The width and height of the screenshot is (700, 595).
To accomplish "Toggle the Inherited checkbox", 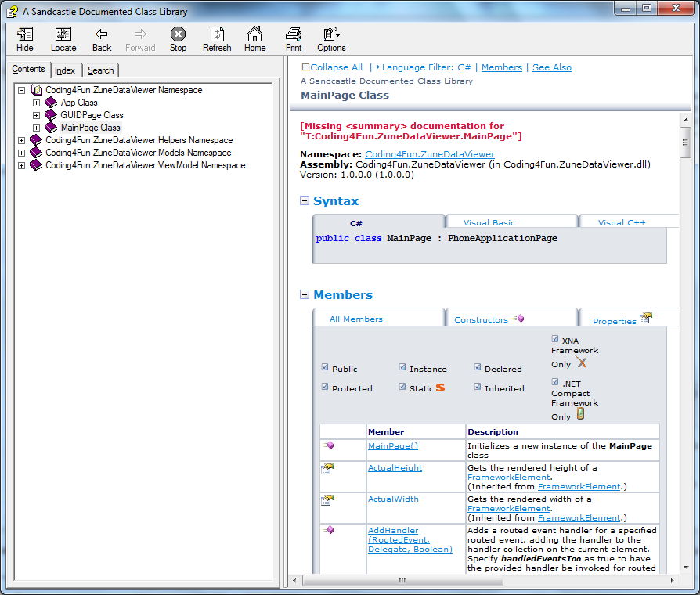I will tap(478, 387).
